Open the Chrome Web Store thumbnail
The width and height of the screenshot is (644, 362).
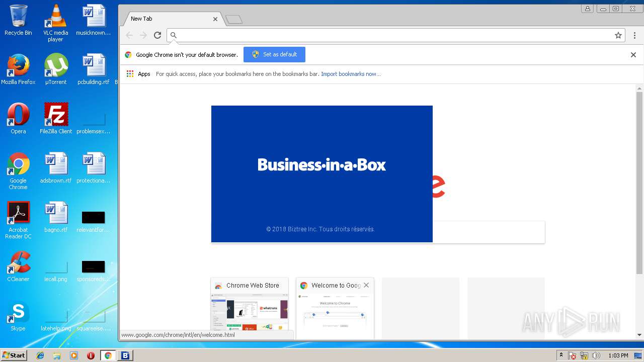pos(250,308)
